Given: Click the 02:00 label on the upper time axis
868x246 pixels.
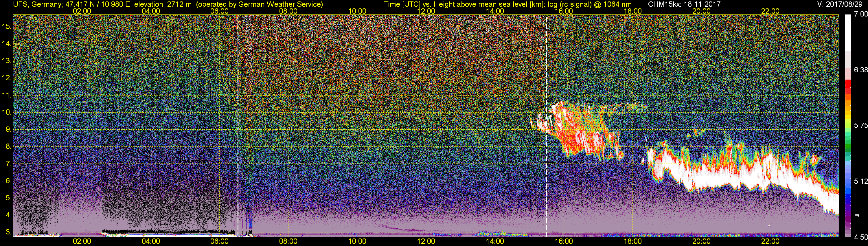Looking at the screenshot, I should pyautogui.click(x=82, y=11).
